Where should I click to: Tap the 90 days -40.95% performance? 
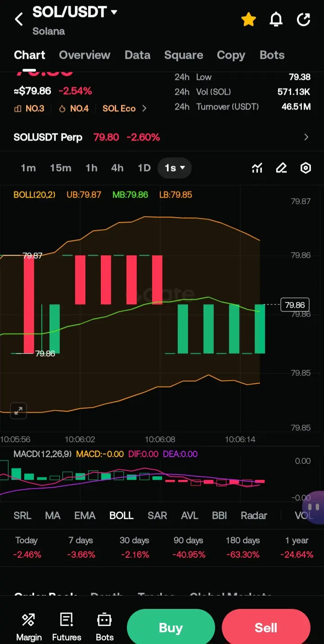click(189, 547)
